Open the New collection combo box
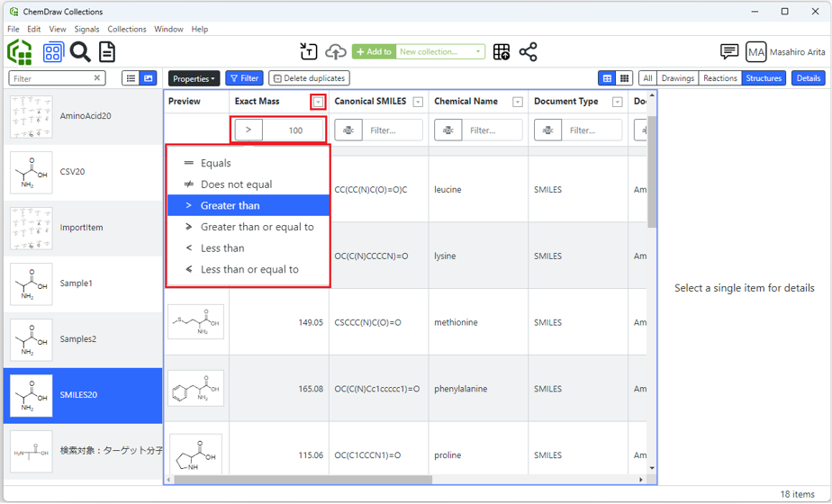 [x=440, y=52]
